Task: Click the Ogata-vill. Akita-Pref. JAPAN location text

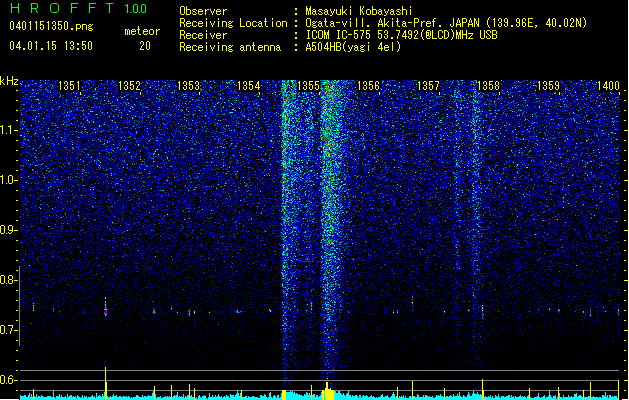Action: point(446,23)
